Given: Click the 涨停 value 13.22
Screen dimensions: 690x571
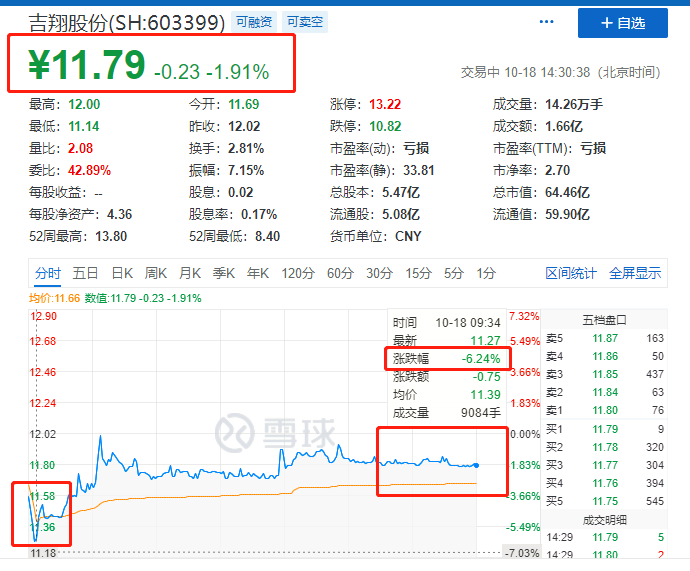Looking at the screenshot, I should pyautogui.click(x=385, y=104).
